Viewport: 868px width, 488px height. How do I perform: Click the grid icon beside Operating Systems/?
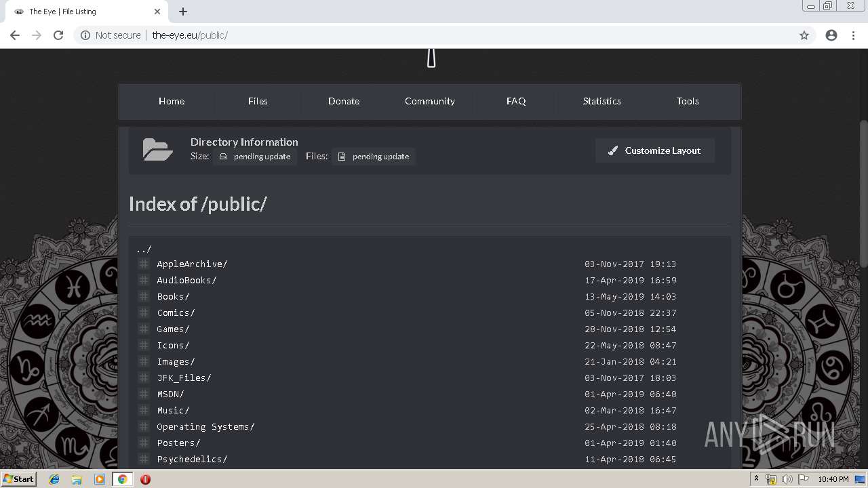tap(144, 426)
